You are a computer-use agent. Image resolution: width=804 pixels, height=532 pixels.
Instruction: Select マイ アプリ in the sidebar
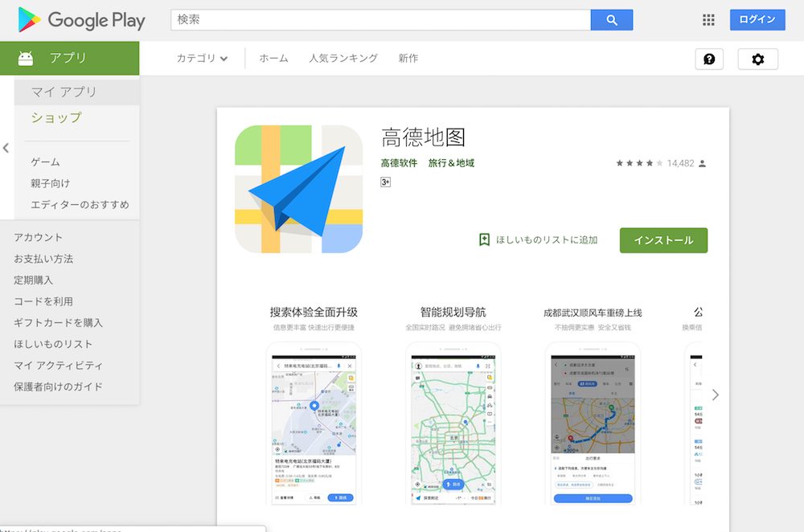point(64,92)
